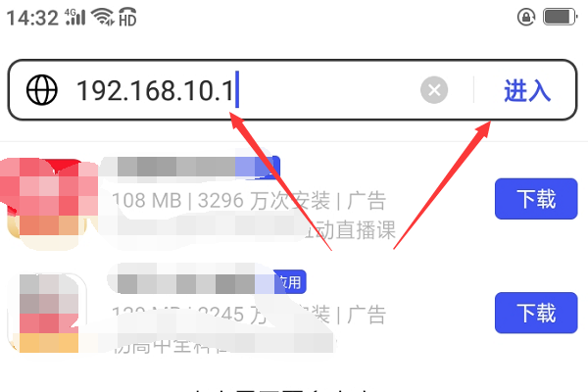Viewport: 588px width, 392px height.
Task: Open the first app's blurred title
Action: (x=176, y=167)
